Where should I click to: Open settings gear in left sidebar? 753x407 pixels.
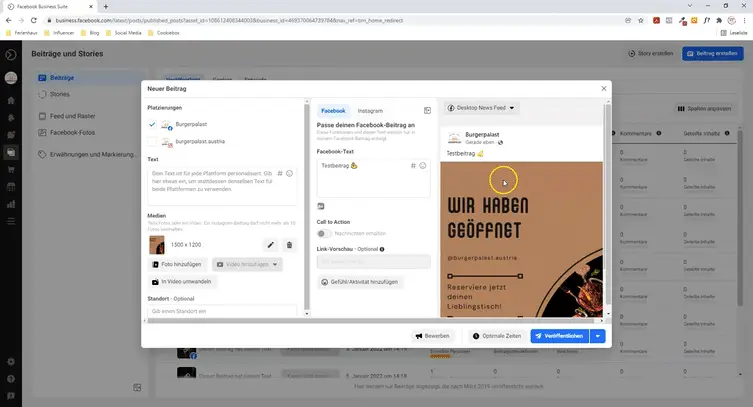click(11, 361)
